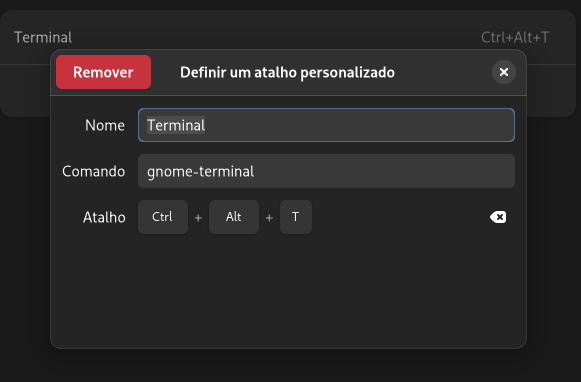Close the custom shortcut dialog
The image size is (581, 382).
click(504, 72)
